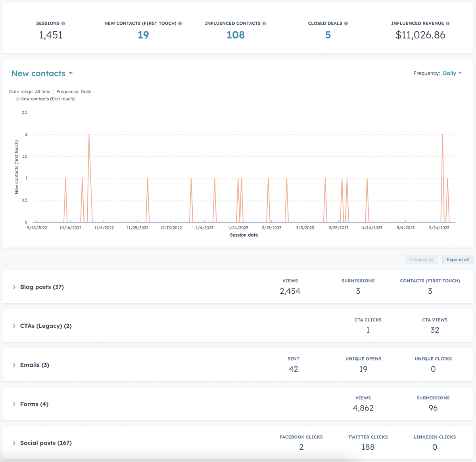Toggle the New contacts (first touch) legend marker
This screenshot has height=462, width=476.
point(17,98)
